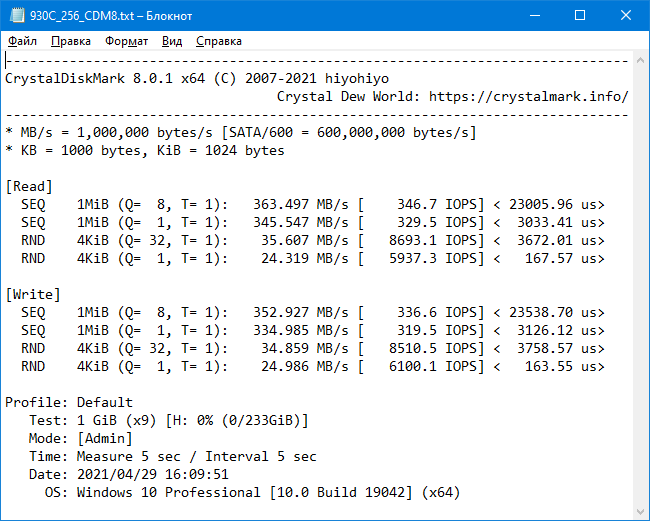Click the Profile: Default line
This screenshot has width=650, height=521.
(69, 402)
